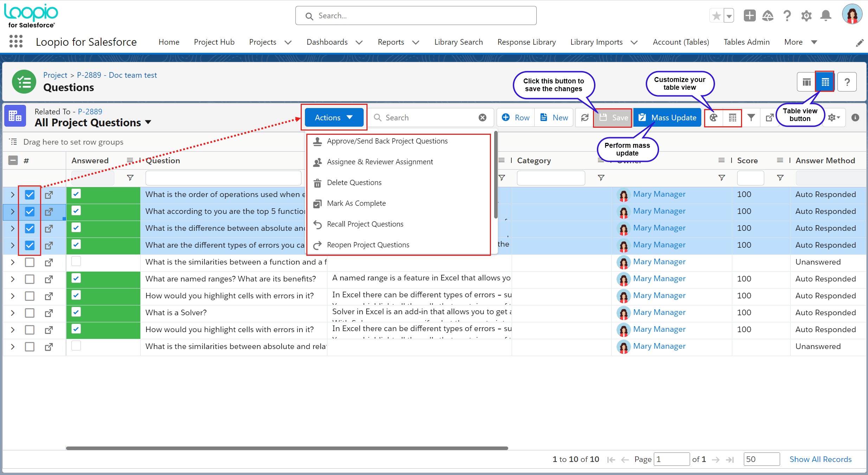Image resolution: width=868 pixels, height=475 pixels.
Task: Open the user profile avatar
Action: 852,14
